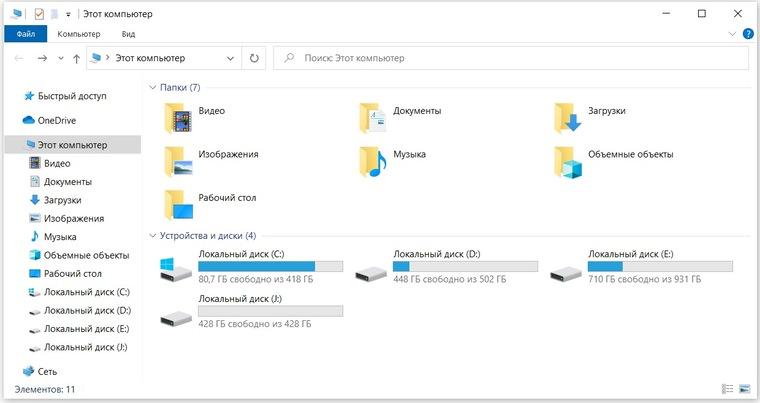Open the Объемные объекты folder icon

(567, 161)
